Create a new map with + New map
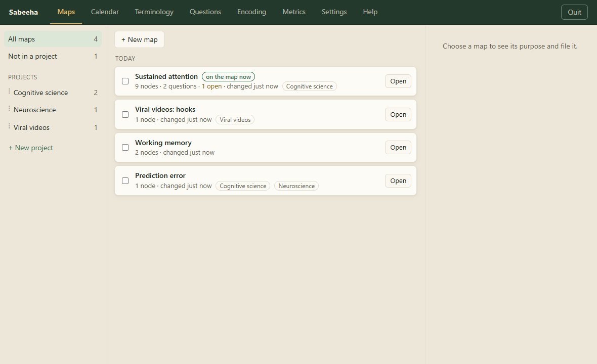Viewport: 597px width, 364px height. click(x=139, y=39)
